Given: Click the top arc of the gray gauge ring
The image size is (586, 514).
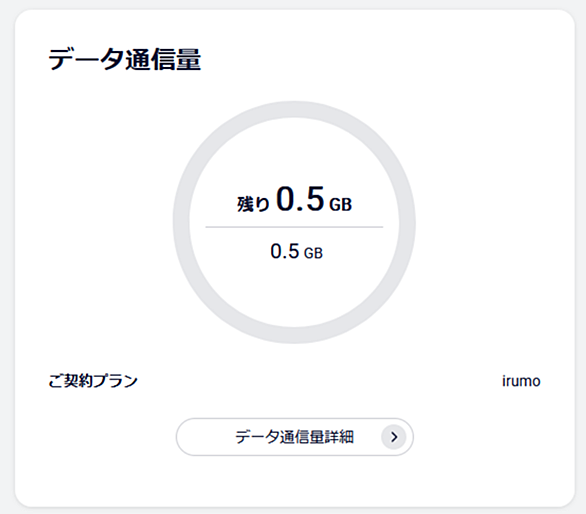Looking at the screenshot, I should [294, 109].
